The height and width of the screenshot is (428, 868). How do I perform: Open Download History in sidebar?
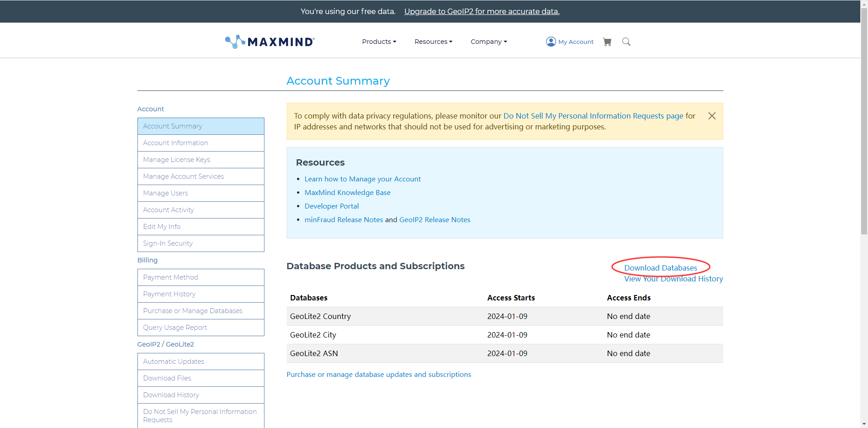click(x=201, y=395)
